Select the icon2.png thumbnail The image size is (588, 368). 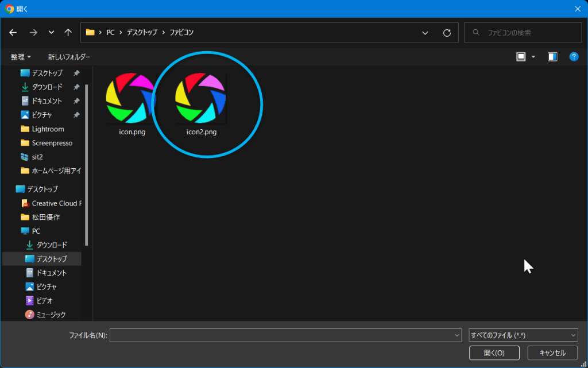(x=200, y=98)
